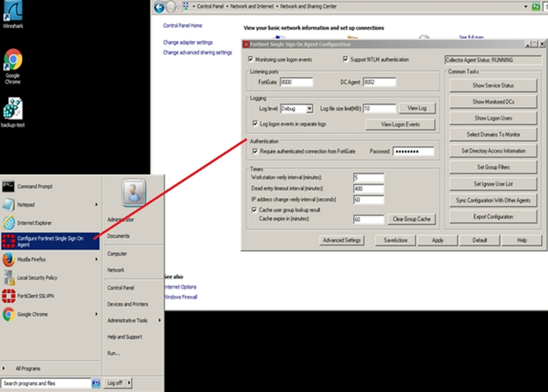Open Configure Fortinet Single Sign On Agent
Screen dimensions: 548x392
pos(50,241)
